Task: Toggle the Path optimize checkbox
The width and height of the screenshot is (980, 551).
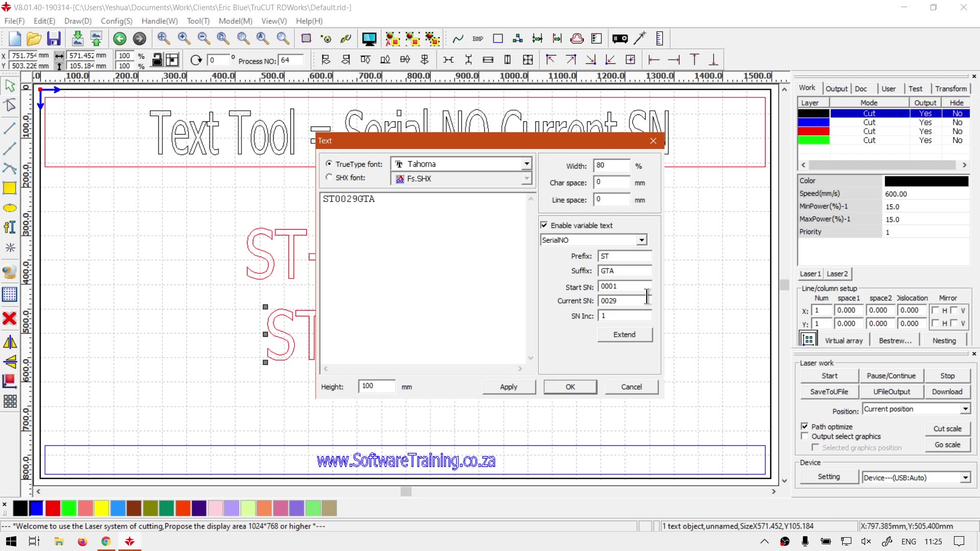Action: (805, 427)
